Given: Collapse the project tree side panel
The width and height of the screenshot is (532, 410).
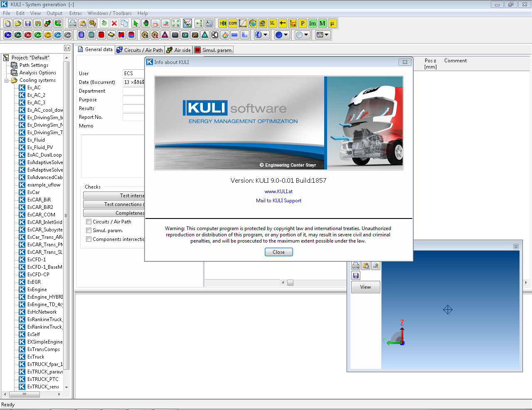Looking at the screenshot, I should pyautogui.click(x=67, y=48).
